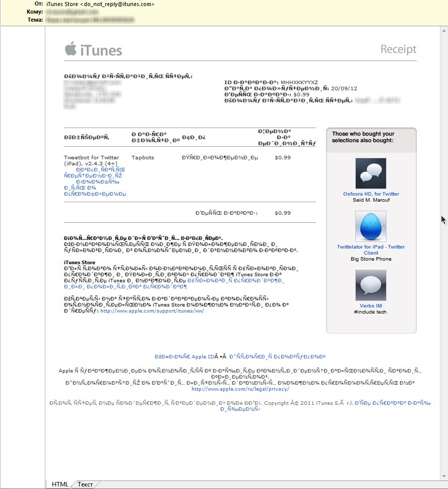This screenshot has height=489, width=448.
Task: Switch to the HTML tab
Action: [x=60, y=484]
